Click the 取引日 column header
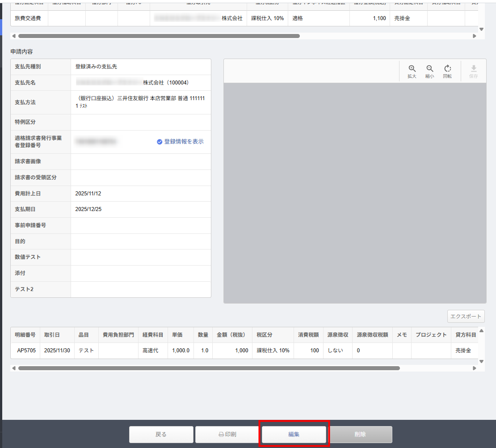The width and height of the screenshot is (496, 448). tap(52, 335)
